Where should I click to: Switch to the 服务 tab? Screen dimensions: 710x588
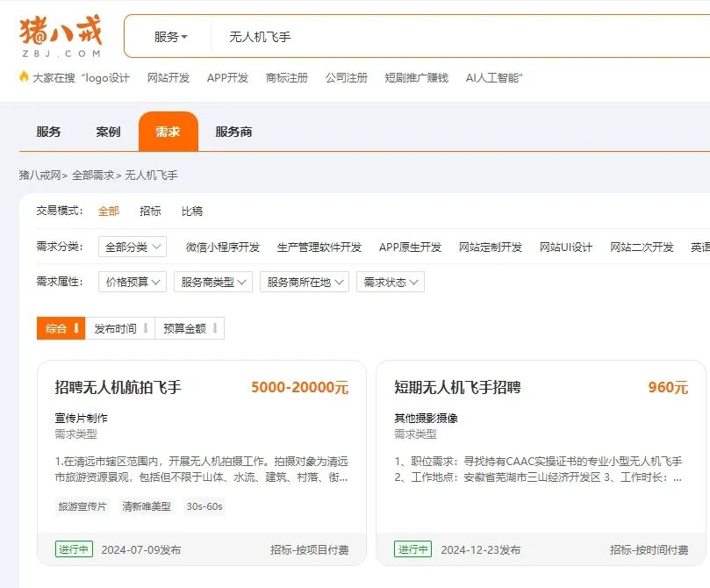pyautogui.click(x=47, y=132)
